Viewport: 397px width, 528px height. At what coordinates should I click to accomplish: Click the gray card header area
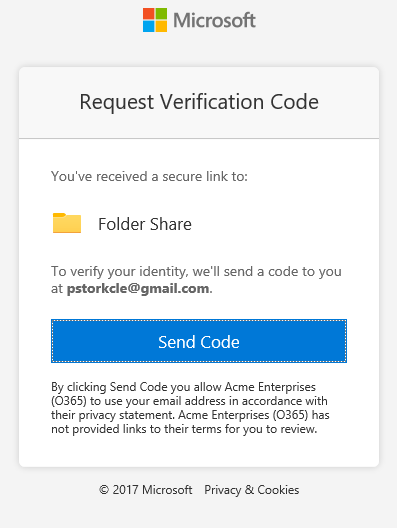(199, 102)
